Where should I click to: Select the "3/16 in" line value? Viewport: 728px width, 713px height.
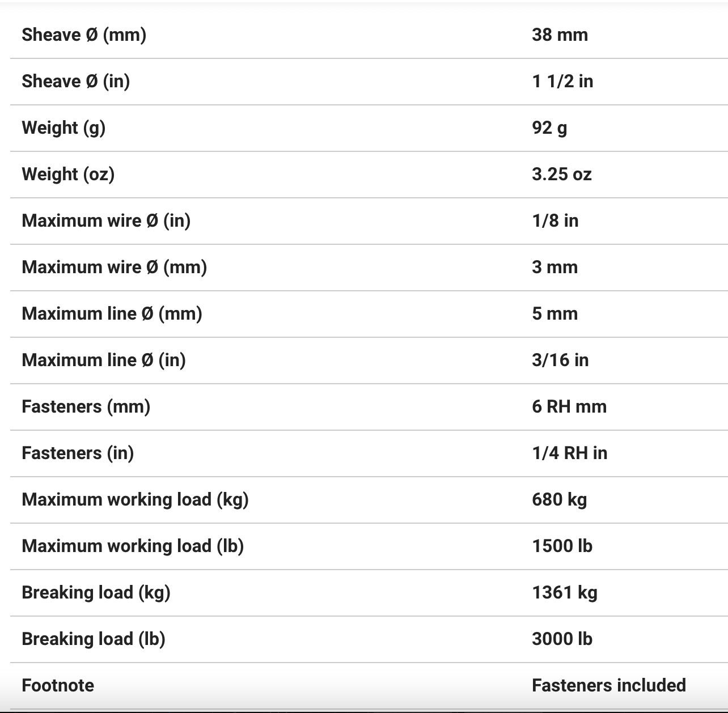coord(560,360)
